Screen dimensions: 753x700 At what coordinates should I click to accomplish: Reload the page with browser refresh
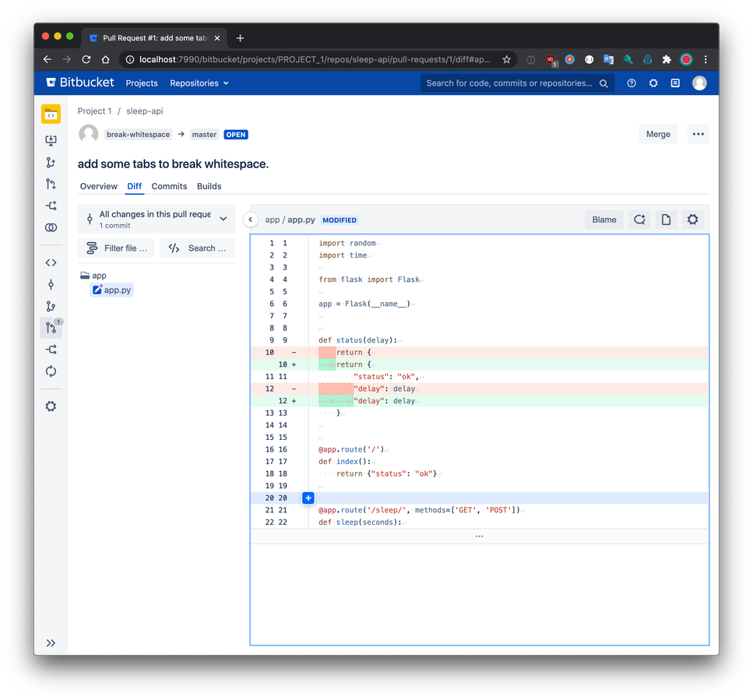tap(86, 59)
